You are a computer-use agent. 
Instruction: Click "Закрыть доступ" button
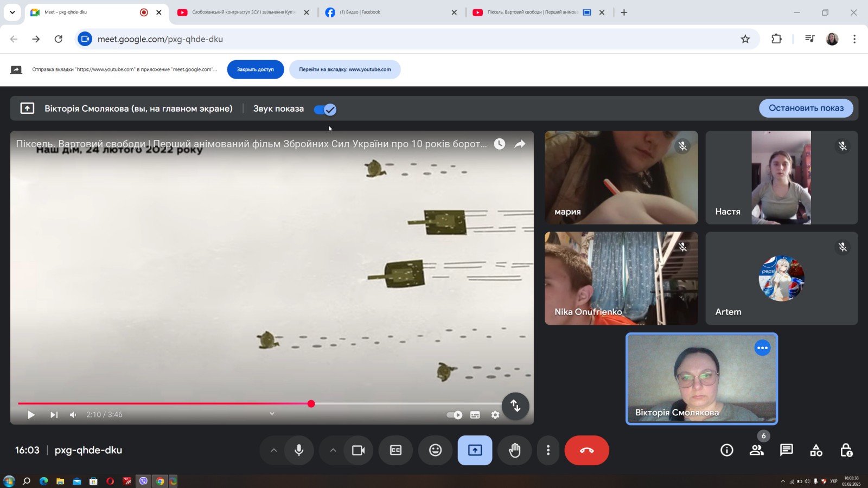(x=256, y=69)
